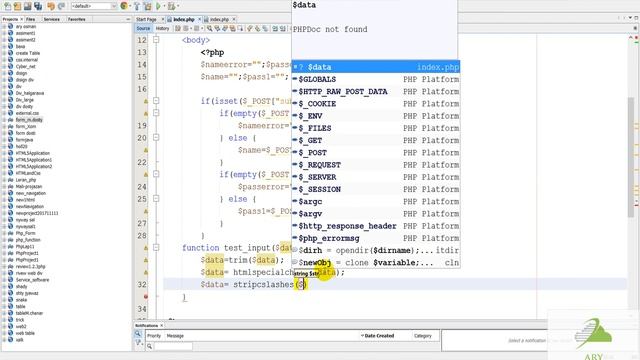
Task: Click the Notifications filter search field
Action: pyautogui.click(x=173, y=346)
